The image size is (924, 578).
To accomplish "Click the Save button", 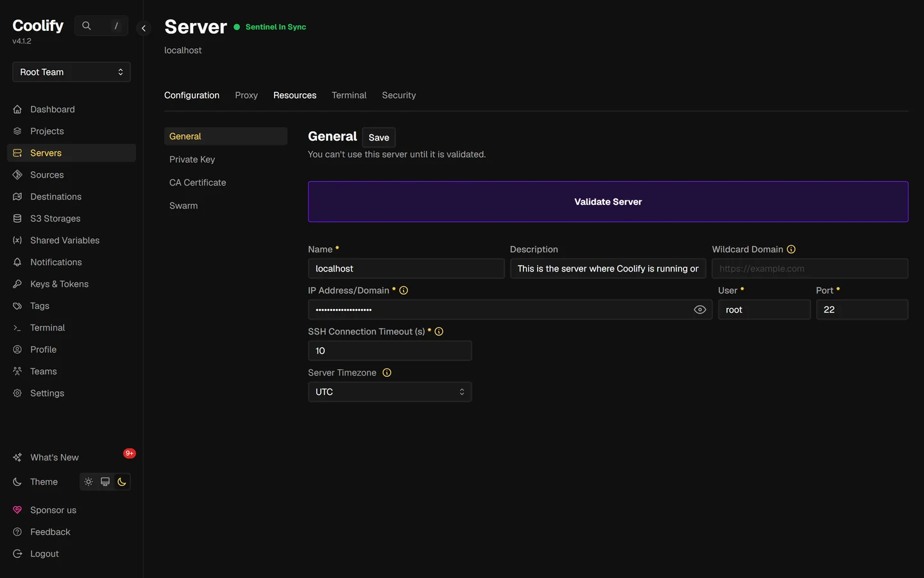I will pos(379,137).
